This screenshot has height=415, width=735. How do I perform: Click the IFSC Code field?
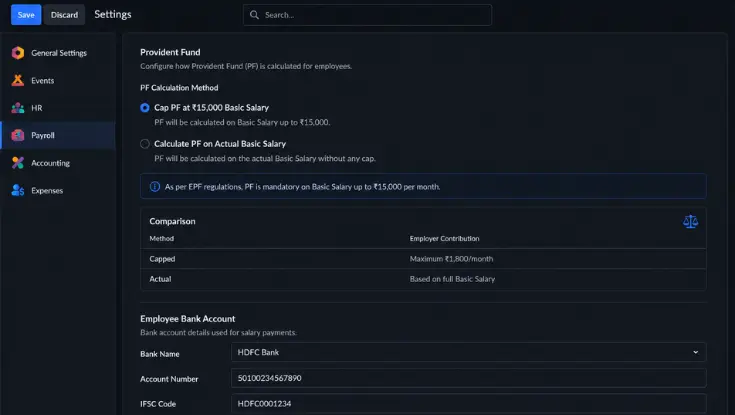click(468, 404)
